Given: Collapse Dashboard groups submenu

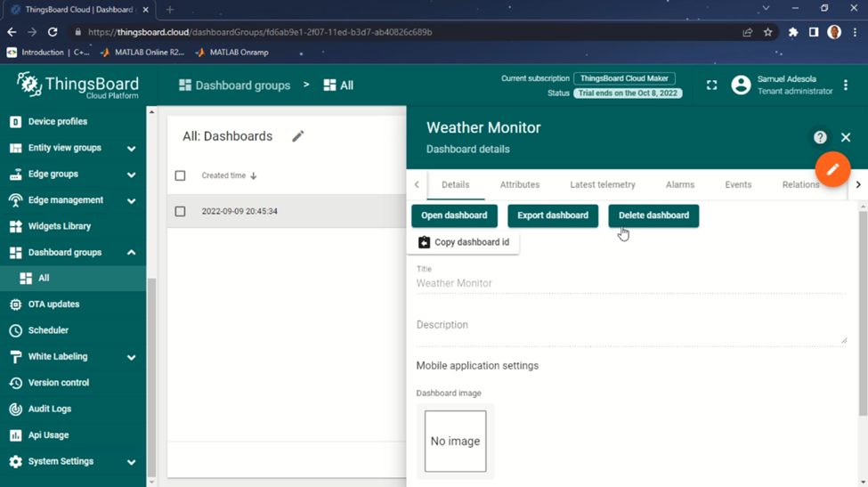Looking at the screenshot, I should (x=131, y=252).
